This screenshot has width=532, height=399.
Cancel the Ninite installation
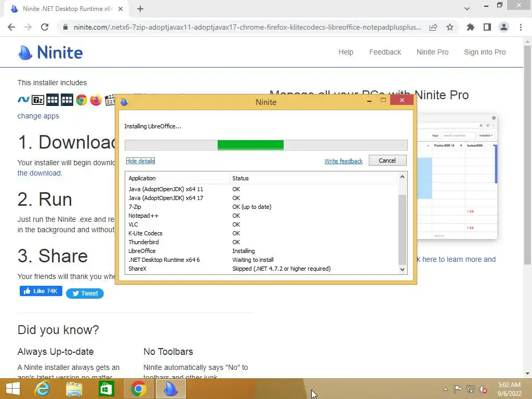(x=388, y=161)
